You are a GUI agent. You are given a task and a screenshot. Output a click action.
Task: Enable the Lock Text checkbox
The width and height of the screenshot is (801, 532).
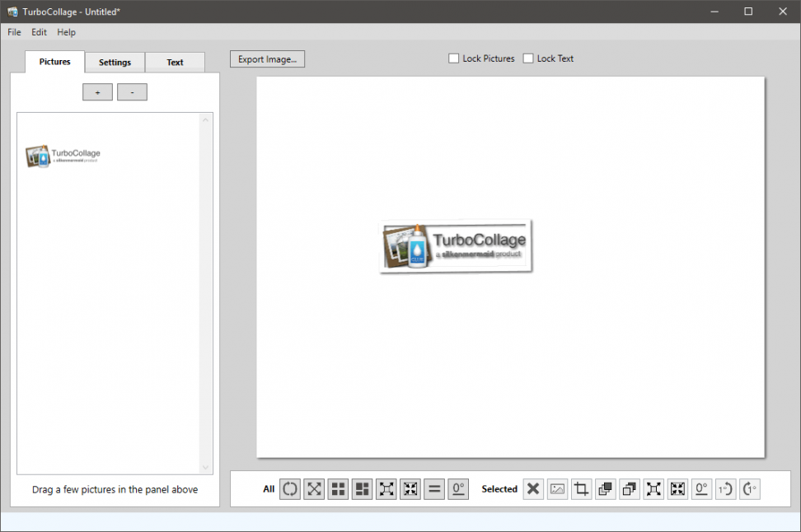(x=527, y=58)
